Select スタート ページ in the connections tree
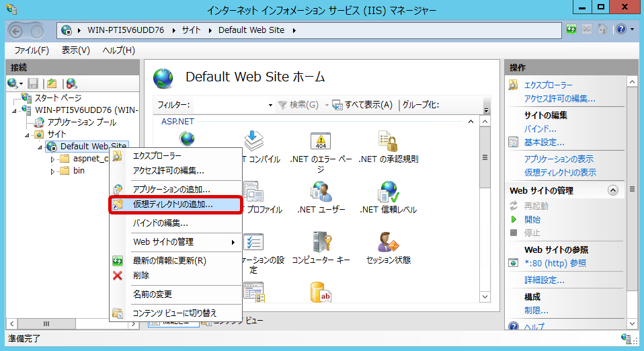 [58, 97]
